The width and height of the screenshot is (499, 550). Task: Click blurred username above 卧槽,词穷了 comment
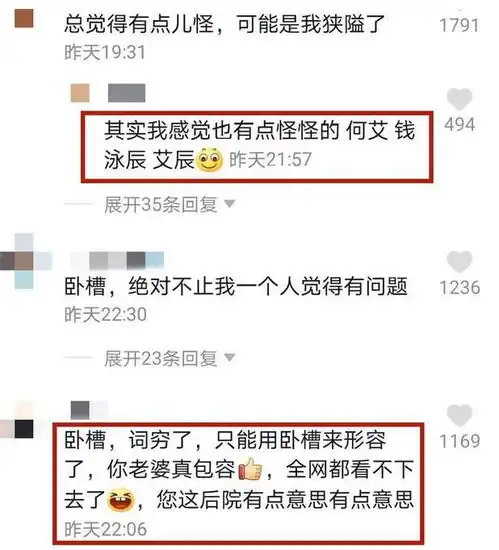[89, 410]
